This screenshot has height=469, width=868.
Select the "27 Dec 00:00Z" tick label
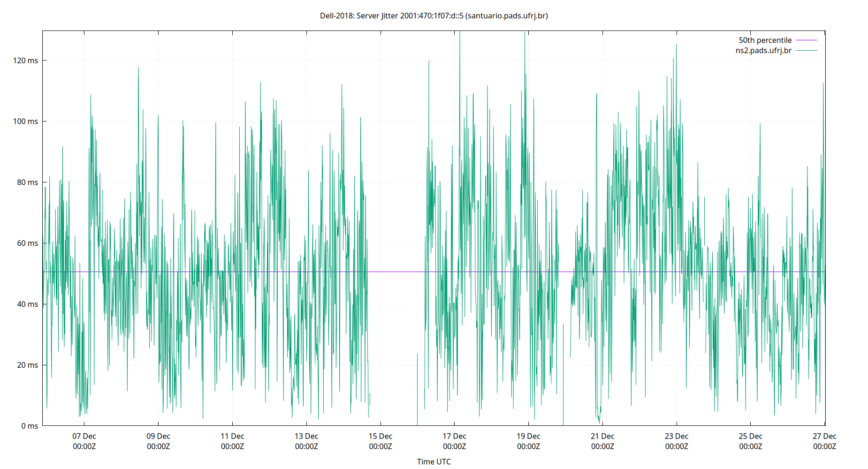pos(826,441)
